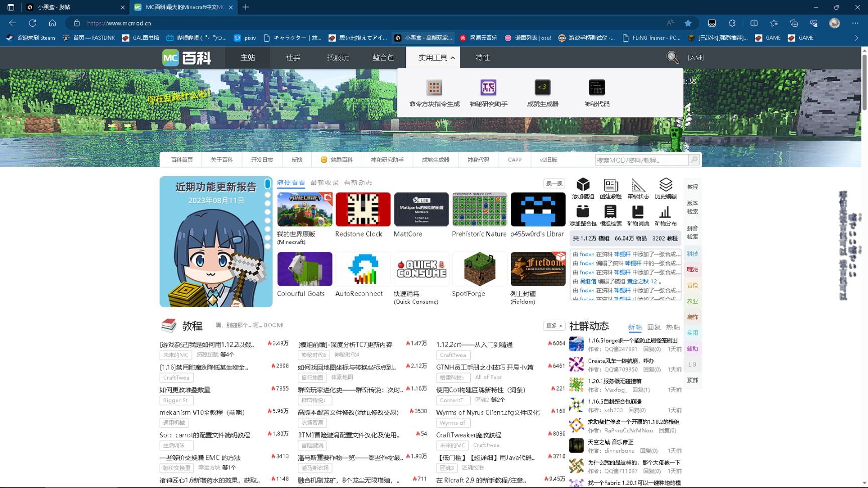Screen dimensions: 868x488
Task: Open the 找服玩 navigation item
Action: pyautogui.click(x=338, y=58)
